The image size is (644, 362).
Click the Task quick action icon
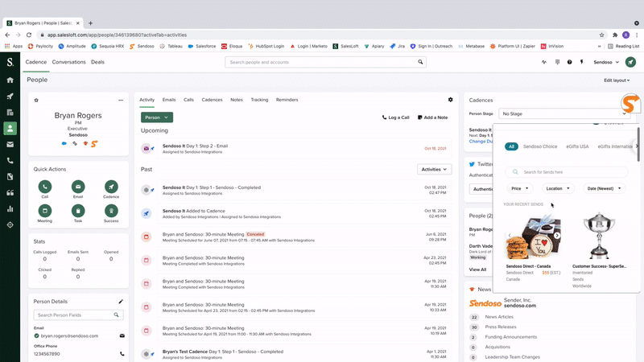click(78, 211)
